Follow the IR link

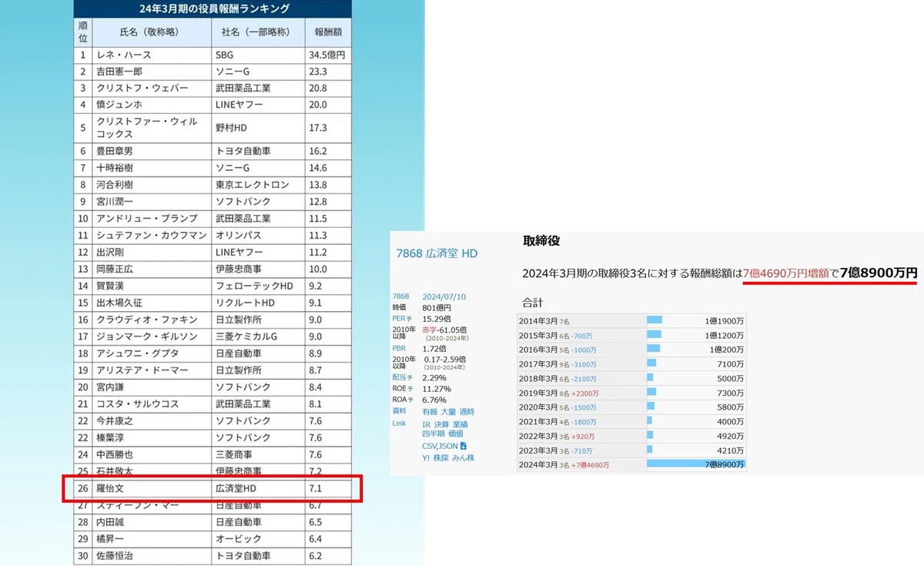(x=427, y=424)
